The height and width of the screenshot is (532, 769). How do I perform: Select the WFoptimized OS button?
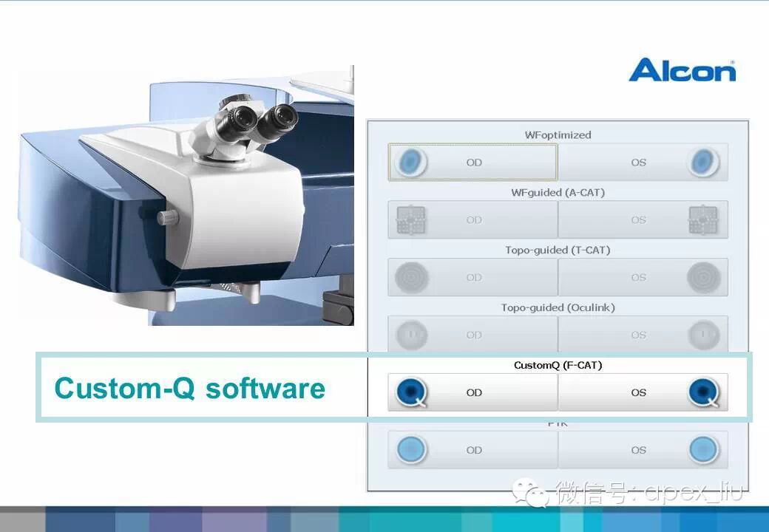point(643,162)
